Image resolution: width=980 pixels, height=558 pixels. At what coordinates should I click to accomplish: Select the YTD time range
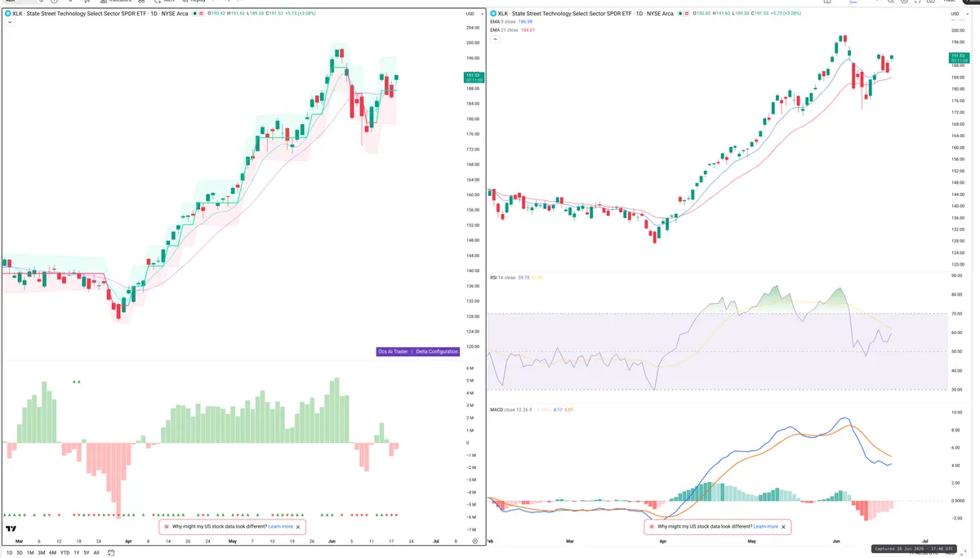click(65, 553)
